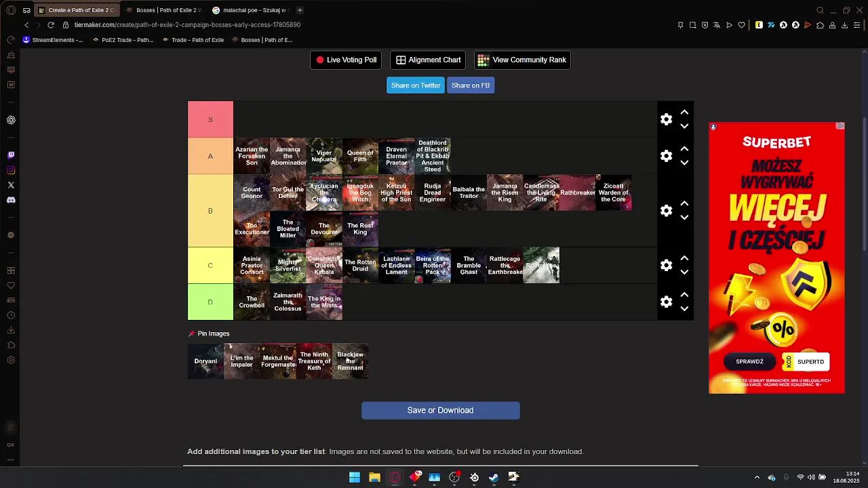The width and height of the screenshot is (868, 488).
Task: Open browser tab search magnifier
Action: click(x=820, y=10)
